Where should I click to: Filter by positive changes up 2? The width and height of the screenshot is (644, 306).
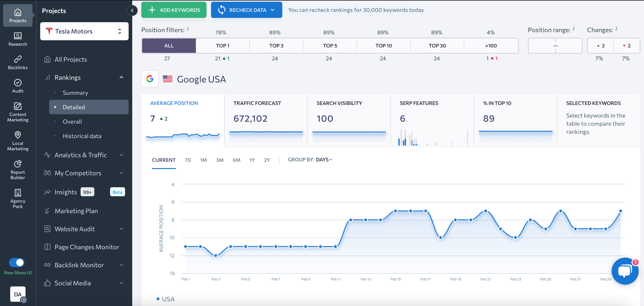pos(601,46)
